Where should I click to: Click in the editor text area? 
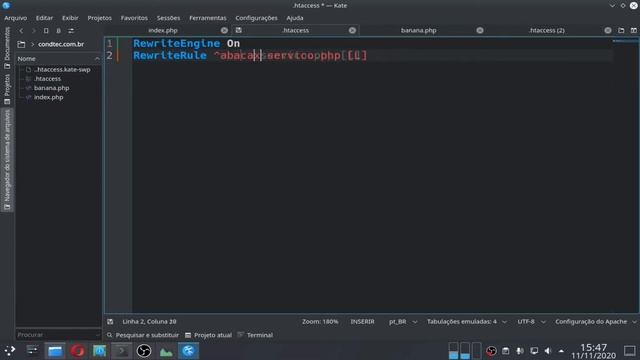(x=371, y=176)
